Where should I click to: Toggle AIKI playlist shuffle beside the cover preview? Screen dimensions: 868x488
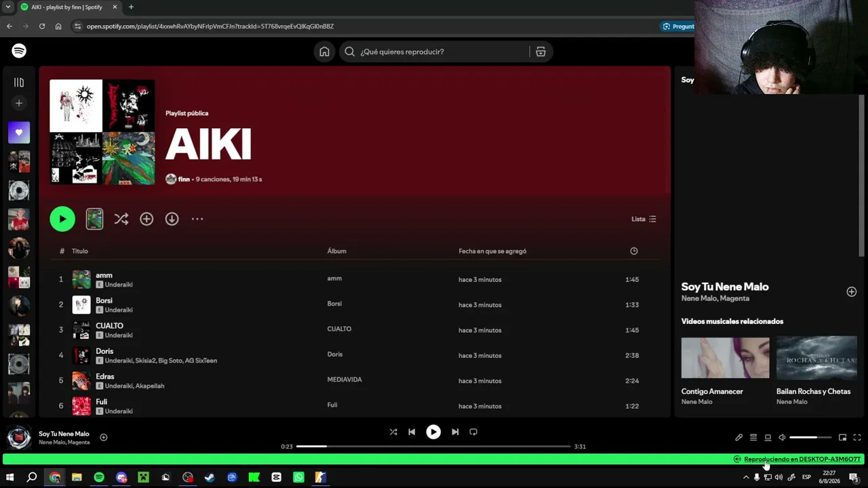pos(121,219)
